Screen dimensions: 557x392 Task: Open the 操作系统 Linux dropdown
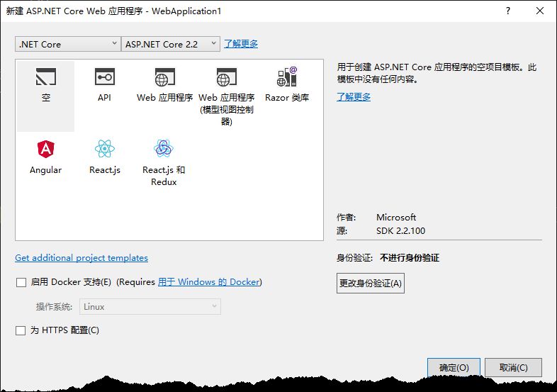[150, 307]
